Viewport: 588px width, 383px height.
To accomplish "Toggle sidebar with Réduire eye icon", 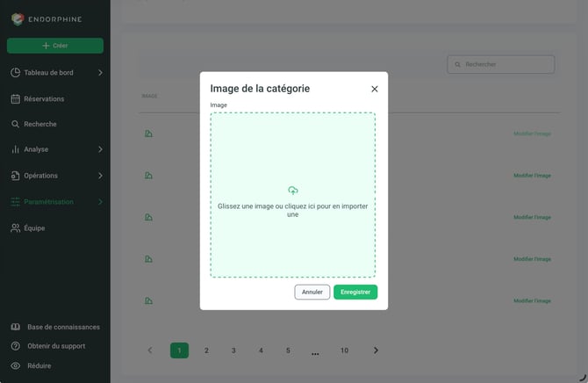I will 16,365.
